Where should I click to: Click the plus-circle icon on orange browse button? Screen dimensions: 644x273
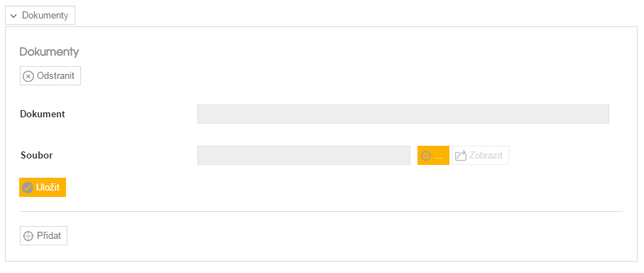[426, 156]
